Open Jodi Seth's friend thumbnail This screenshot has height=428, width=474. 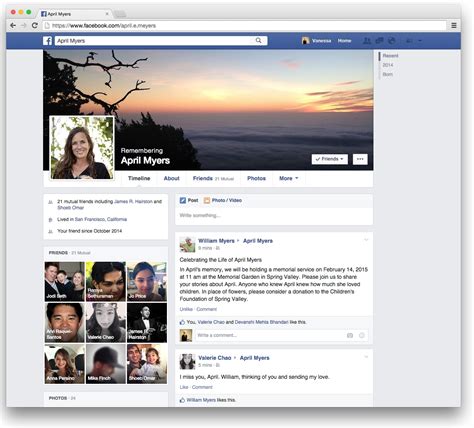(x=64, y=282)
